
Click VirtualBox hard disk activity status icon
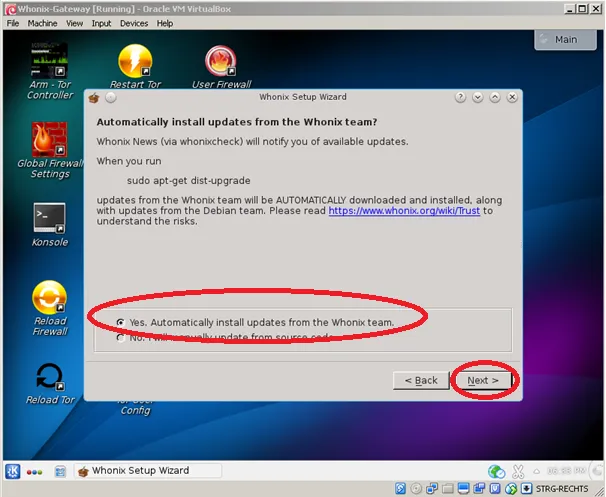400,488
